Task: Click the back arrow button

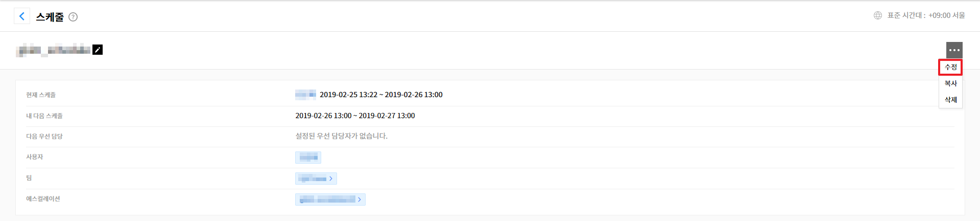Action: point(21,16)
